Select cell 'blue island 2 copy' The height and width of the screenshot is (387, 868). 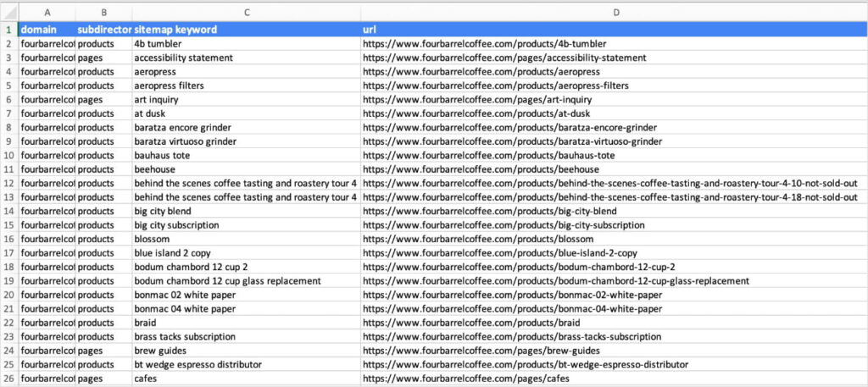tap(247, 253)
